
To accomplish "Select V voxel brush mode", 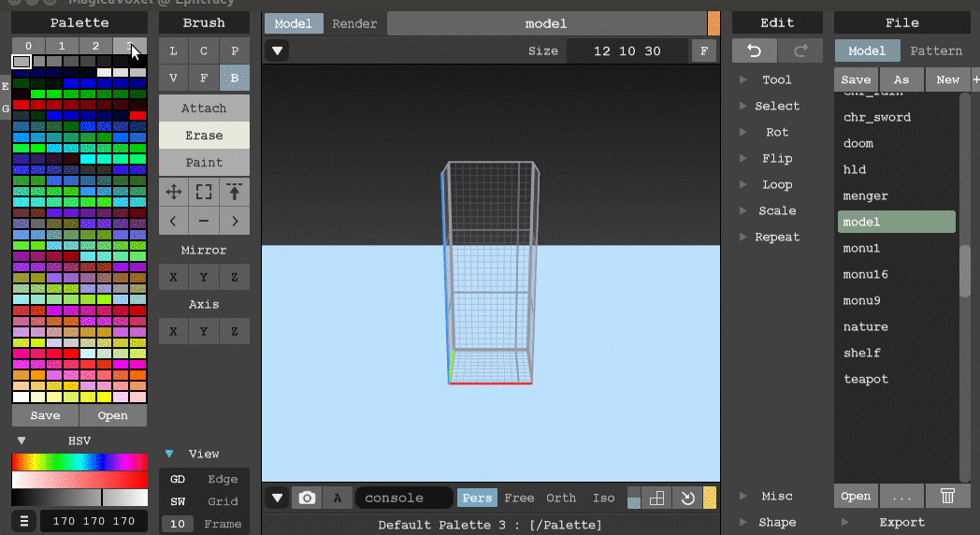I will tap(173, 79).
